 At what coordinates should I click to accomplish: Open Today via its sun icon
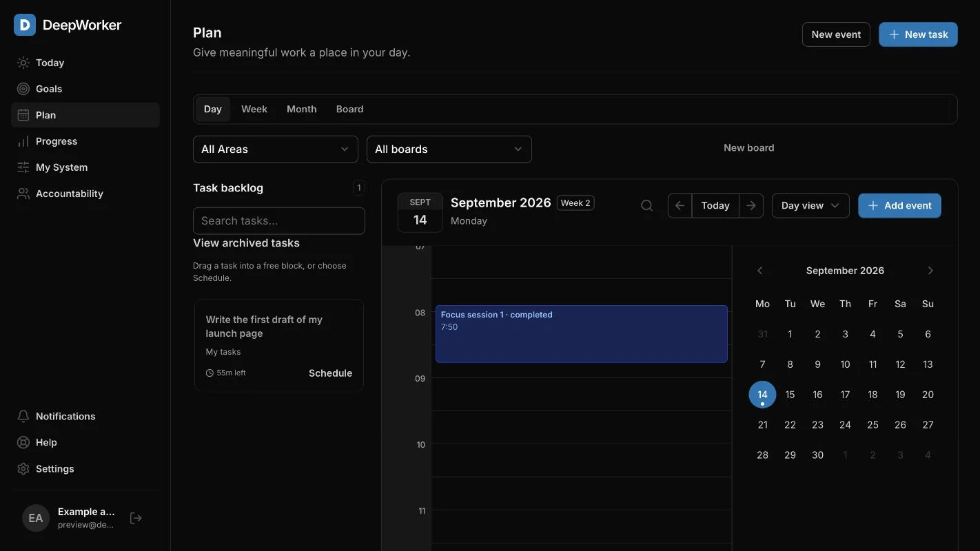click(23, 63)
